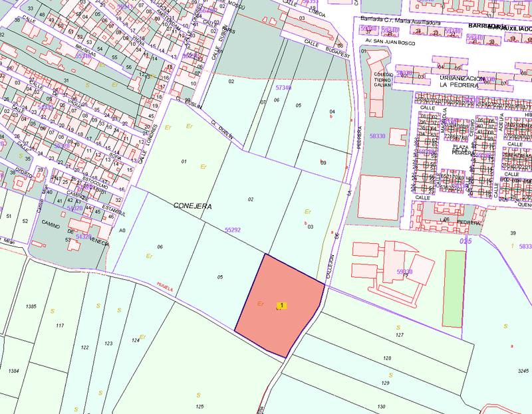Select the 59330 building complex label
This screenshot has height=414, width=532.
[x=404, y=272]
